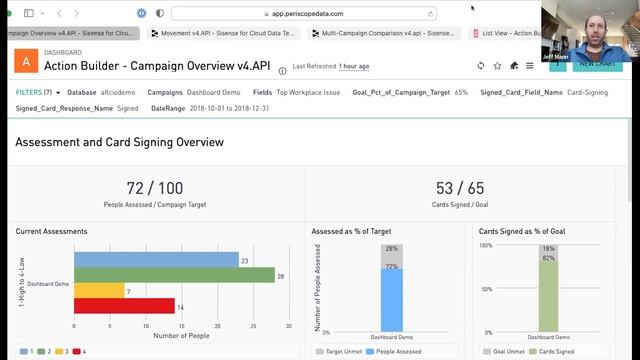The height and width of the screenshot is (360, 640).
Task: Click the Assessed as % of Target title
Action: pyautogui.click(x=351, y=231)
